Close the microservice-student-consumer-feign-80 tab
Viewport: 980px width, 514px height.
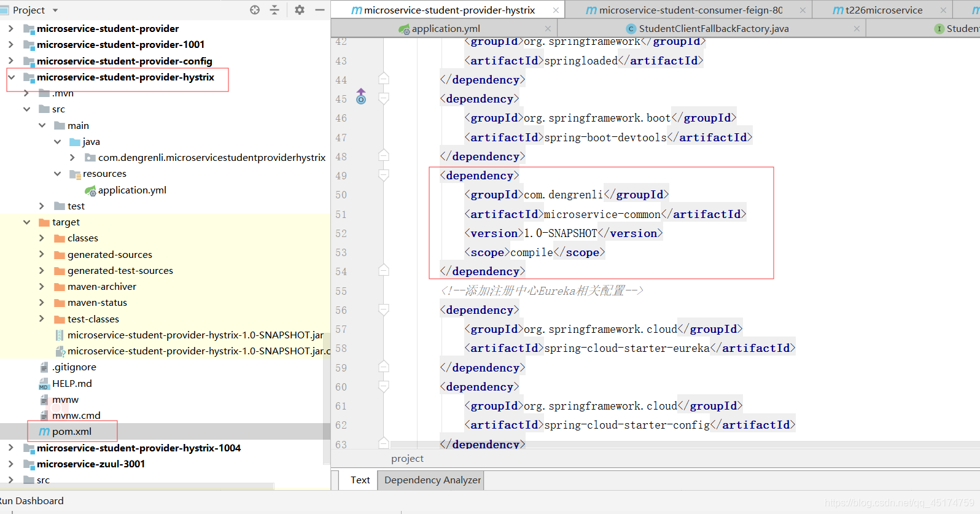tap(803, 10)
